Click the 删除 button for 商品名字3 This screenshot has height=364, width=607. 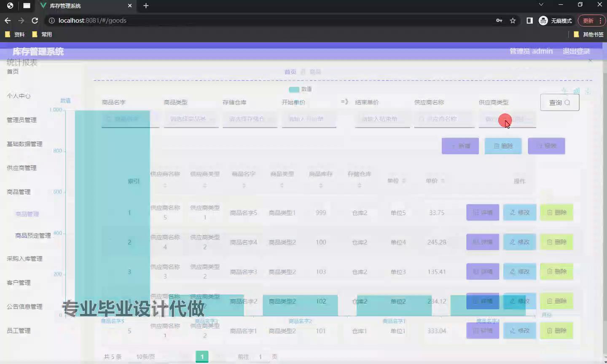pyautogui.click(x=556, y=272)
